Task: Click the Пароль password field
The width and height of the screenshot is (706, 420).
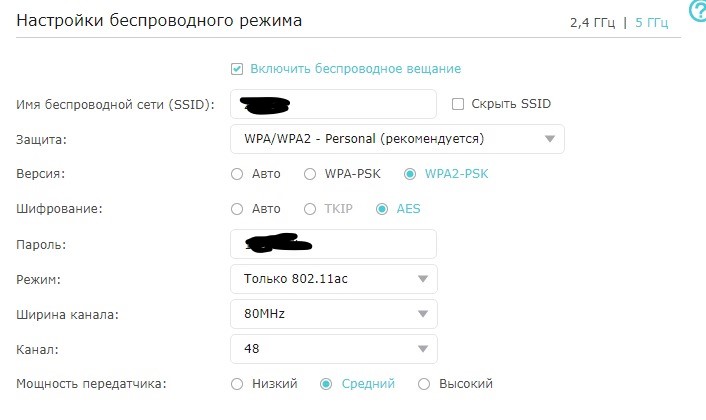Action: coord(333,244)
